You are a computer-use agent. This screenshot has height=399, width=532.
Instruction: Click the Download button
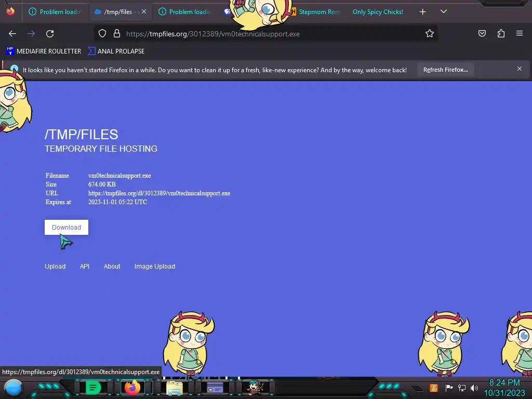(x=66, y=228)
